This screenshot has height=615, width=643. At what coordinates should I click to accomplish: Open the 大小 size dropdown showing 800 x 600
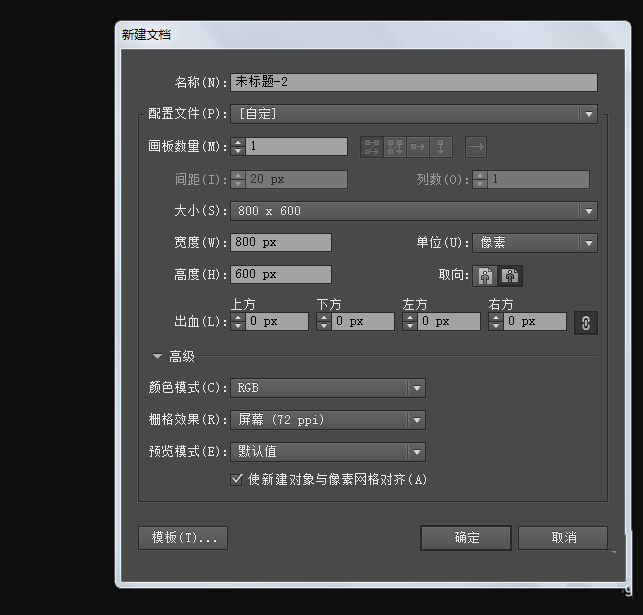point(414,211)
